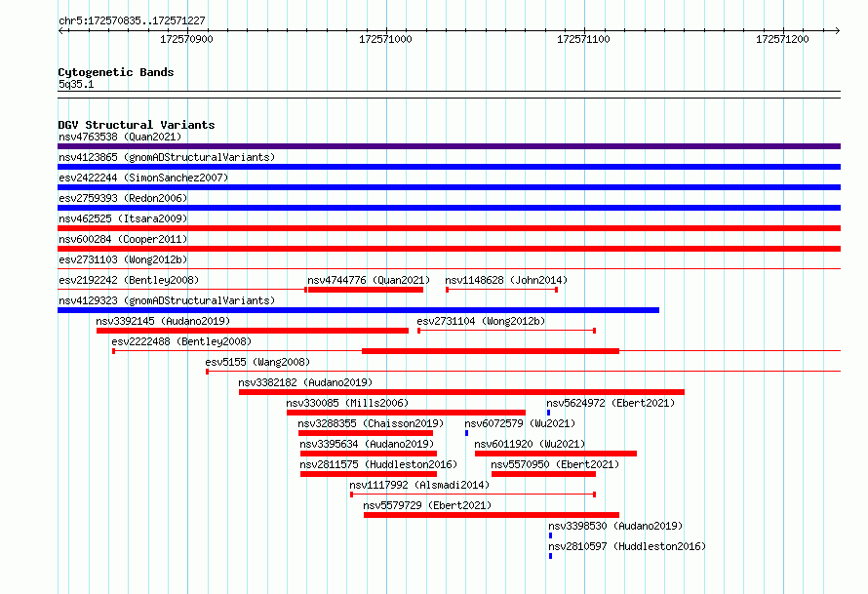Select thick red segment of esv2222488

pyautogui.click(x=491, y=351)
